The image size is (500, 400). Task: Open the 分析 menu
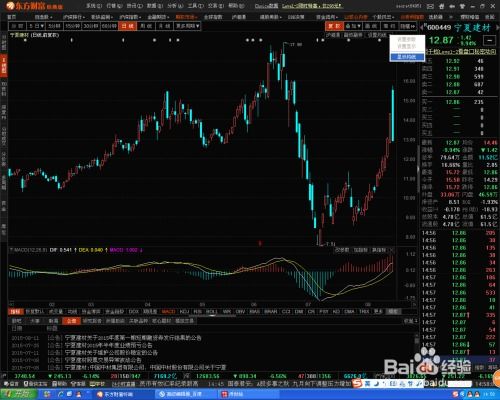[175, 6]
